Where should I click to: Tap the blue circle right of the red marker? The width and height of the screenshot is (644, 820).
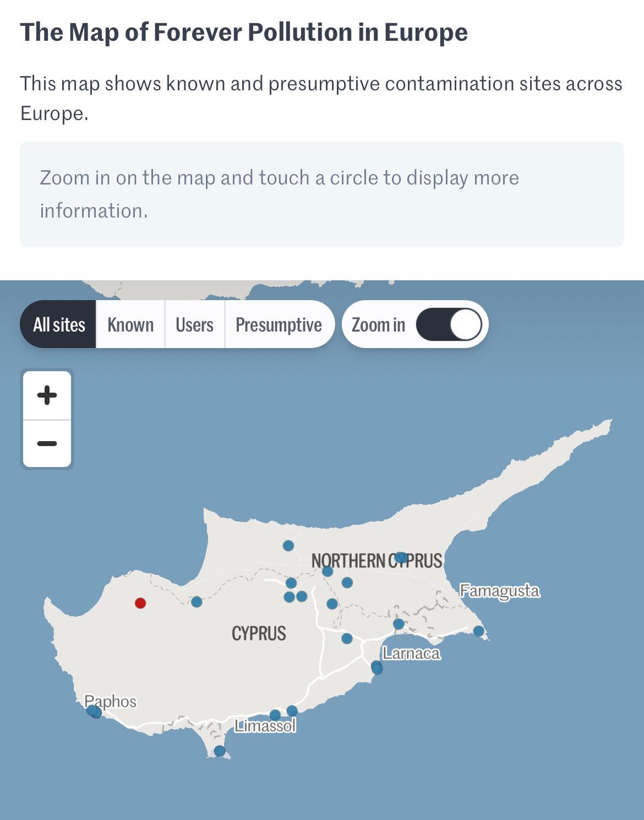point(197,601)
